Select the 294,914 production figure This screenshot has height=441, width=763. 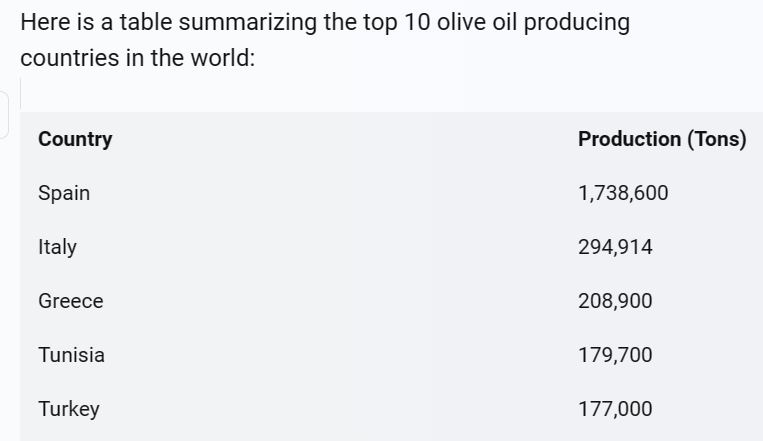pos(615,247)
